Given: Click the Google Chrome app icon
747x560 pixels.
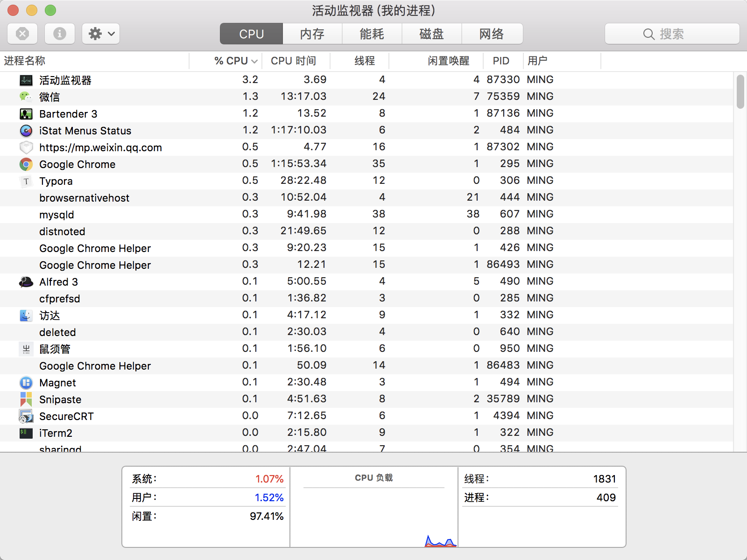Looking at the screenshot, I should [26, 164].
